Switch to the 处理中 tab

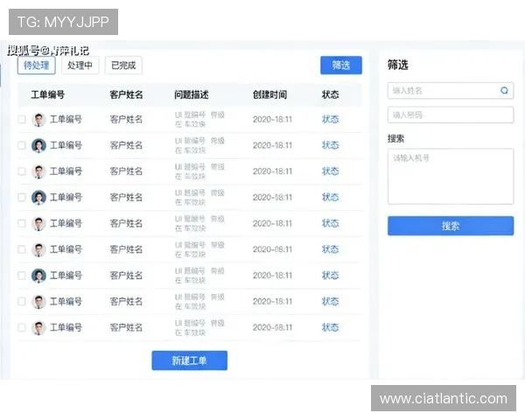(80, 66)
